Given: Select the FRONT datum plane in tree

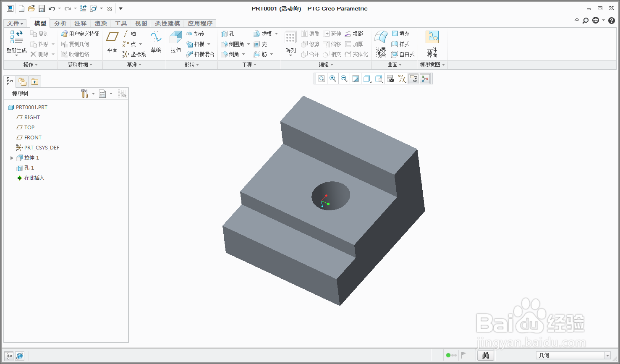Looking at the screenshot, I should (x=29, y=138).
